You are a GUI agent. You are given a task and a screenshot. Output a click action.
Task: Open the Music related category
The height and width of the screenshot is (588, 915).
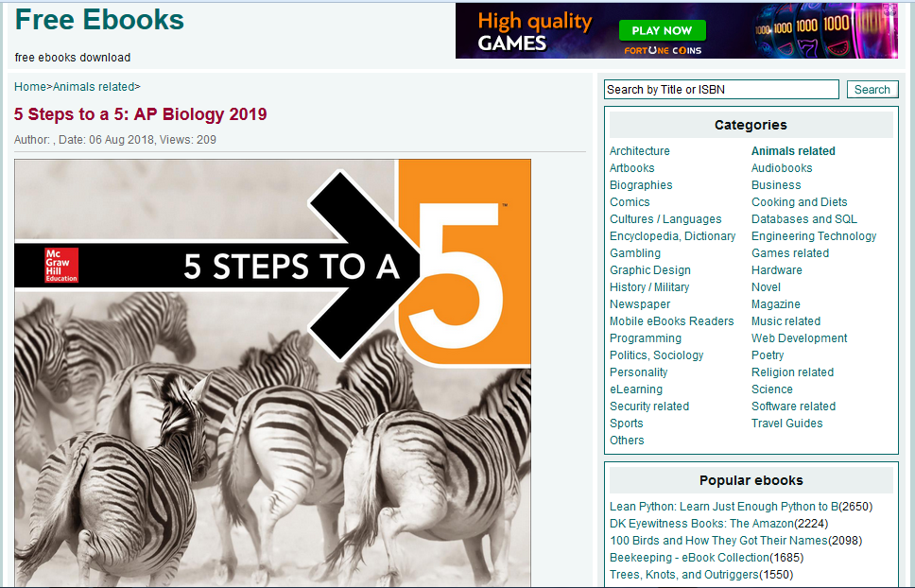coord(786,320)
